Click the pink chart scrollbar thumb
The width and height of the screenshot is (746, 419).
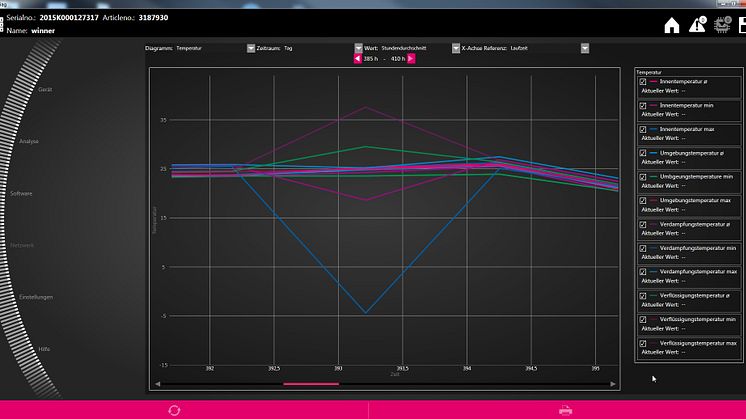click(x=311, y=384)
